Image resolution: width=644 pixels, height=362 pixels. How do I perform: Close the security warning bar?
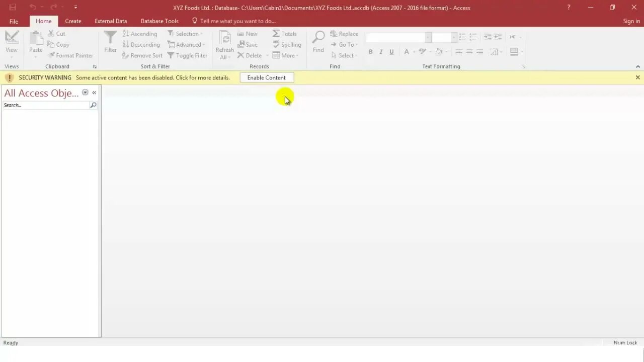click(x=637, y=77)
